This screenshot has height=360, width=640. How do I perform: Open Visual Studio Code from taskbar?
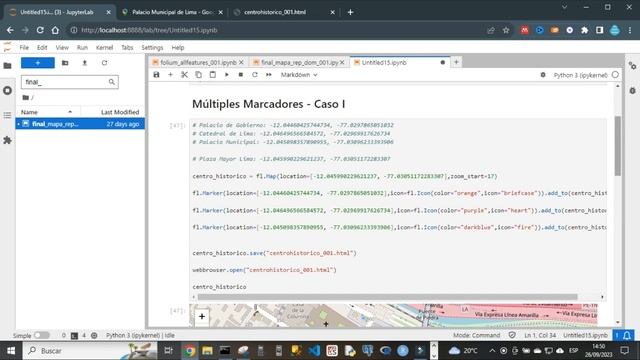click(314, 351)
